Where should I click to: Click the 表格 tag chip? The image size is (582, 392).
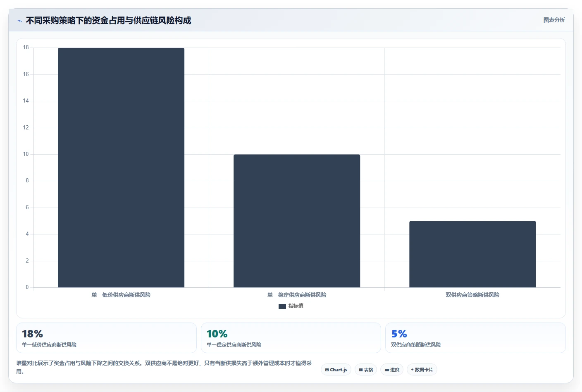(x=366, y=370)
